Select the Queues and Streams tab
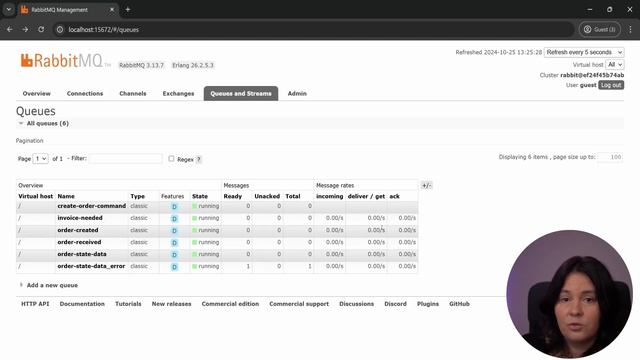The height and width of the screenshot is (360, 640). [x=241, y=93]
